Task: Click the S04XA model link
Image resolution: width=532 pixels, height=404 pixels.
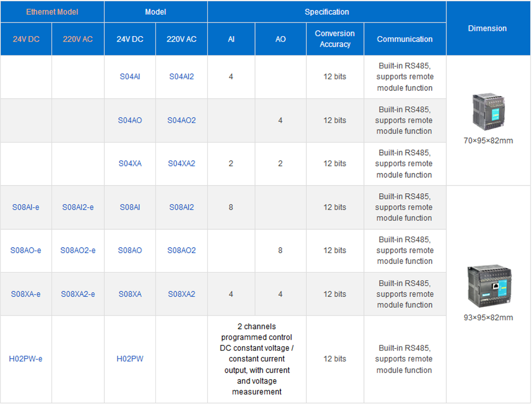Action: click(130, 163)
